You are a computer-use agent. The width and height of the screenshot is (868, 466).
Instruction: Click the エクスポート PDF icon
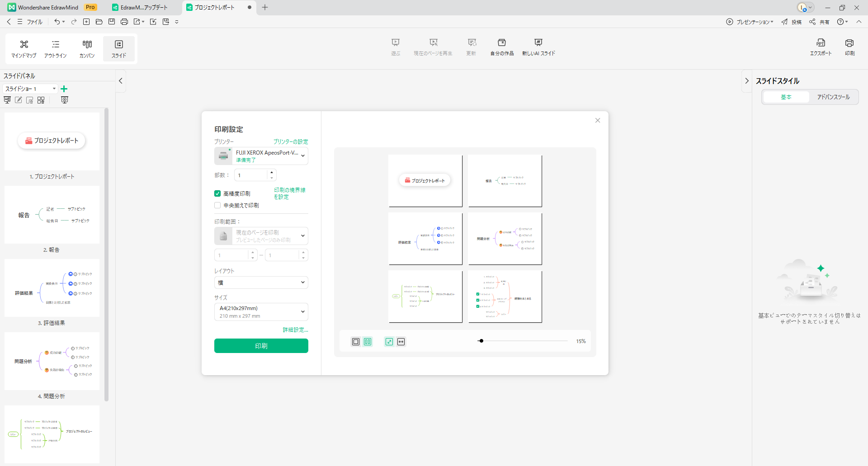(x=821, y=47)
